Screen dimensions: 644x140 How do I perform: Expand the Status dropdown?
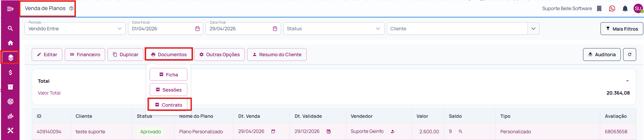click(334, 29)
